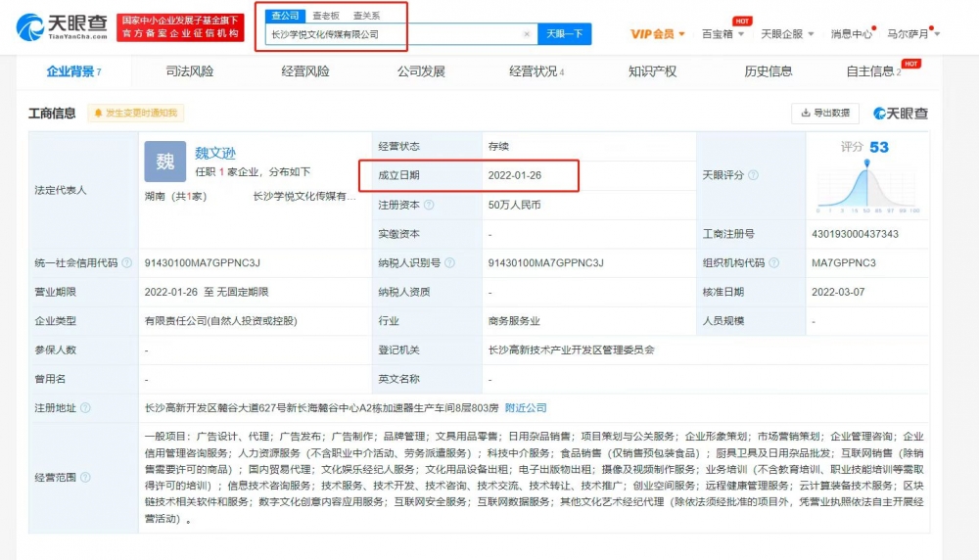Expand the VIP会员 dropdown

(658, 34)
